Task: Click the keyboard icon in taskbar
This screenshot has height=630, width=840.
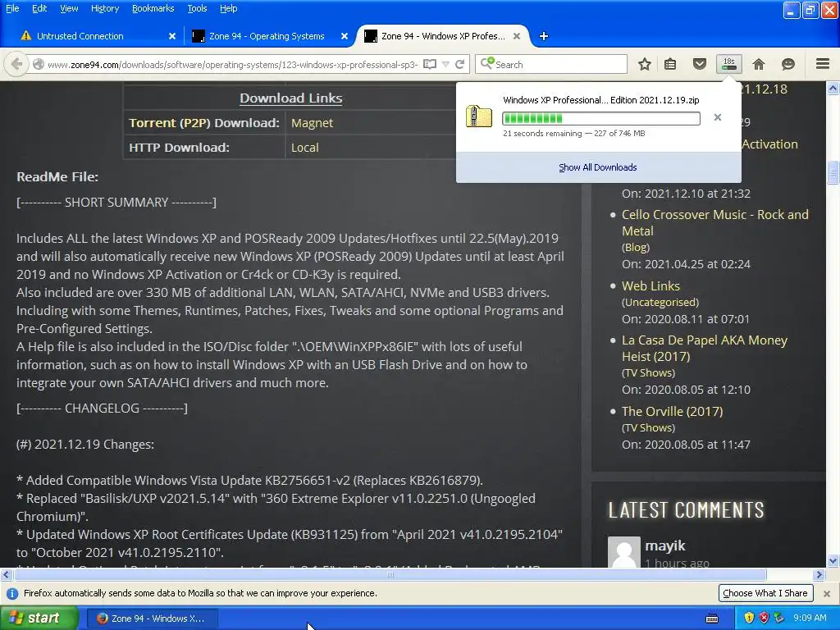Action: coord(712,619)
